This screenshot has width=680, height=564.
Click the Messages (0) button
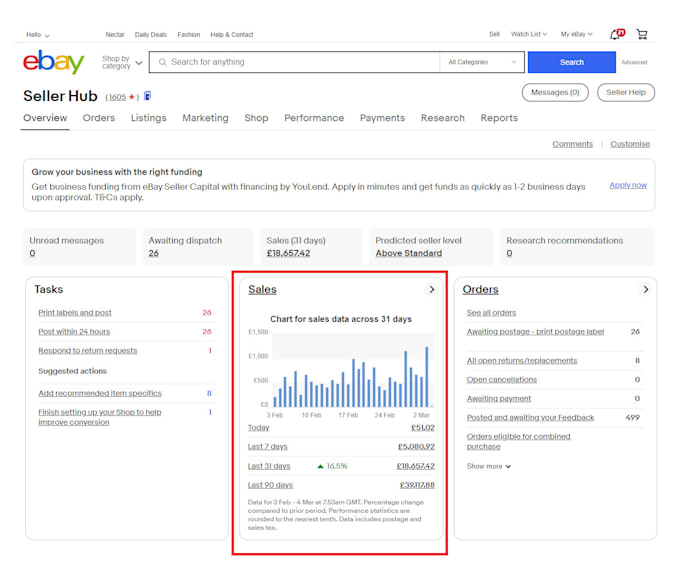[555, 92]
